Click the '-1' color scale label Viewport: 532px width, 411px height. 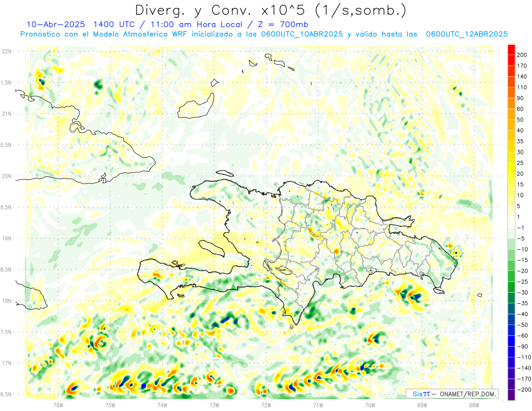point(521,228)
